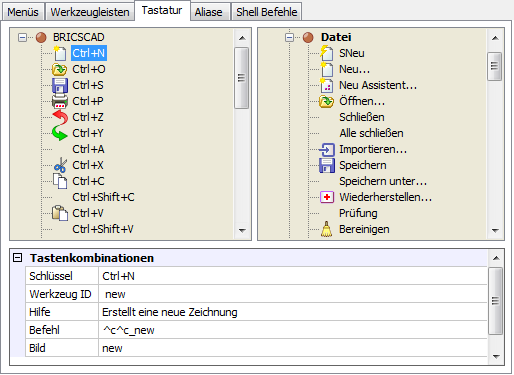Click the shortcut list scroll-down arrow
The image size is (514, 375).
[x=242, y=230]
